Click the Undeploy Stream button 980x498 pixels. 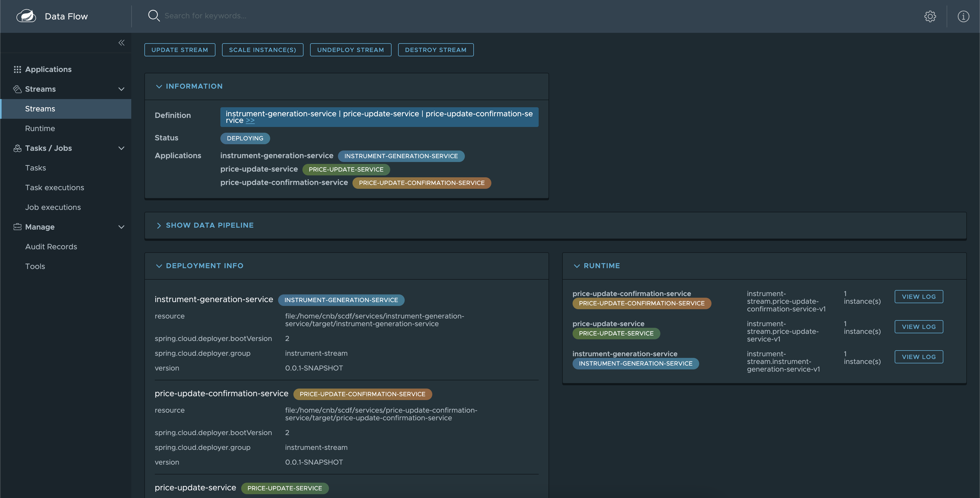350,50
